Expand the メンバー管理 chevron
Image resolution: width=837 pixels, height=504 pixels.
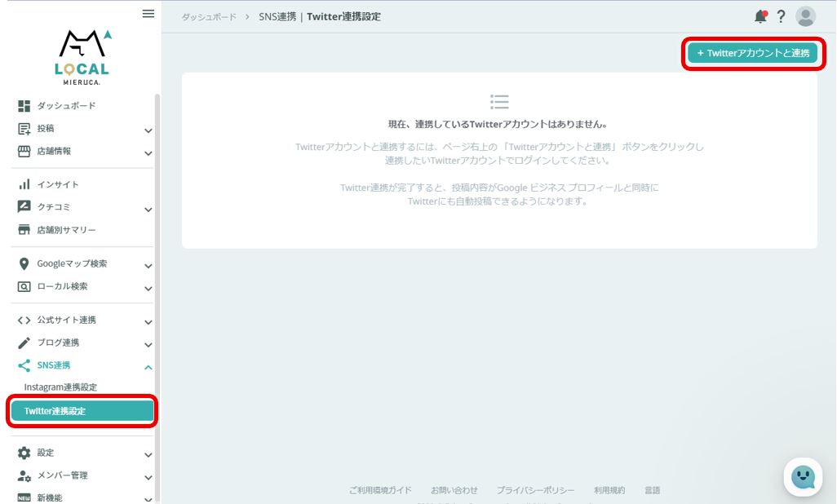(x=148, y=478)
